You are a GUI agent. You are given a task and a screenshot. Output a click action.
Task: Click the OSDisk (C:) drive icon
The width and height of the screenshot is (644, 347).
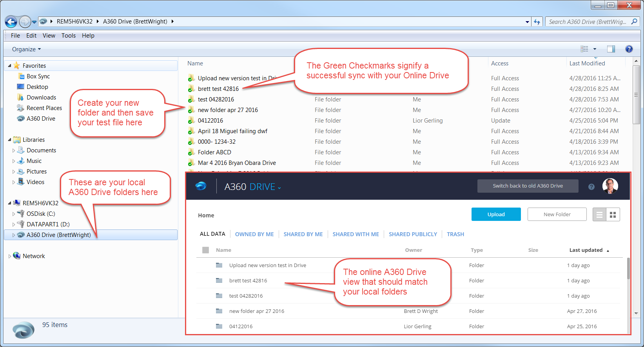[x=21, y=213]
